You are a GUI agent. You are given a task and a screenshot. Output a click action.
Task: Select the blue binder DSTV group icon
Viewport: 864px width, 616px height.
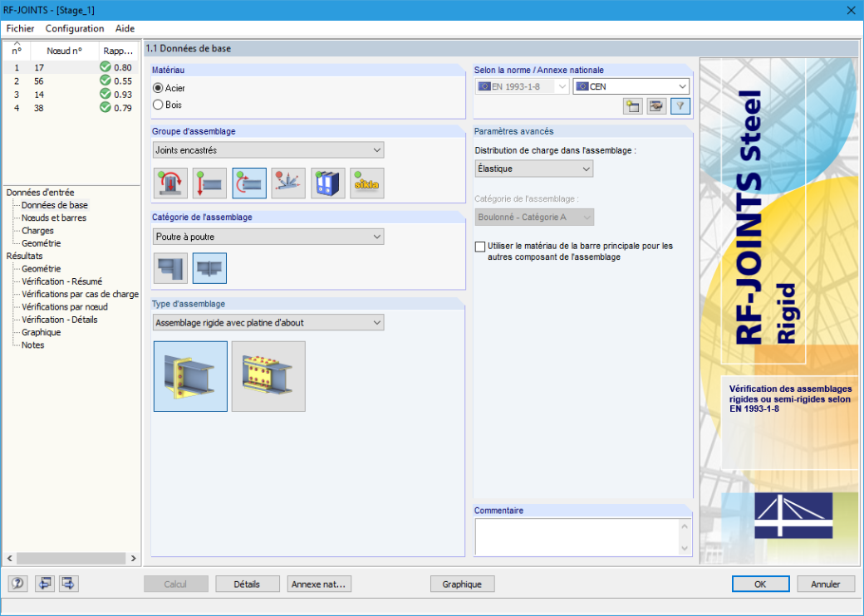tap(328, 183)
